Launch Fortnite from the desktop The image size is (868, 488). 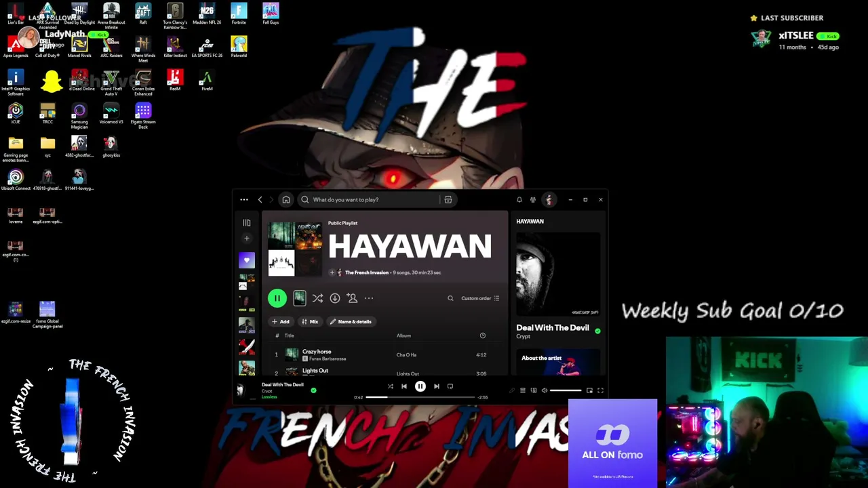pos(239,14)
